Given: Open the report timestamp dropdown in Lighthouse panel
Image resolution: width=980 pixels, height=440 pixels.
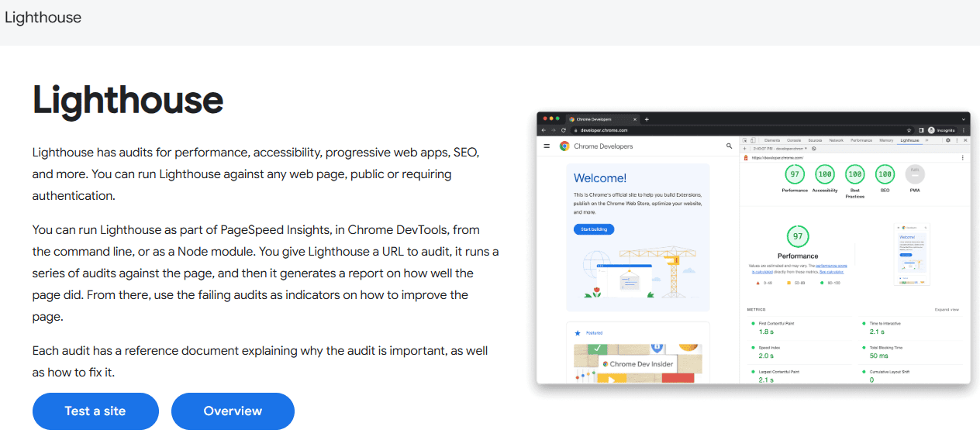Looking at the screenshot, I should pos(780,149).
